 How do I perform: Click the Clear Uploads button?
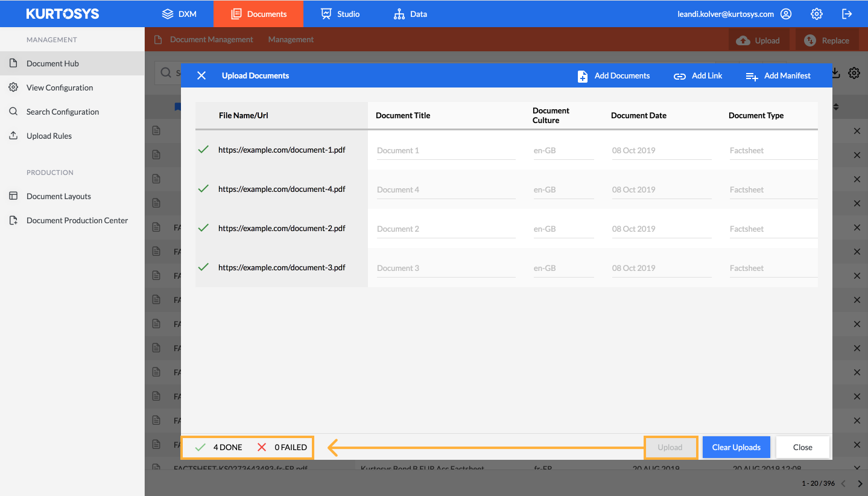tap(737, 447)
